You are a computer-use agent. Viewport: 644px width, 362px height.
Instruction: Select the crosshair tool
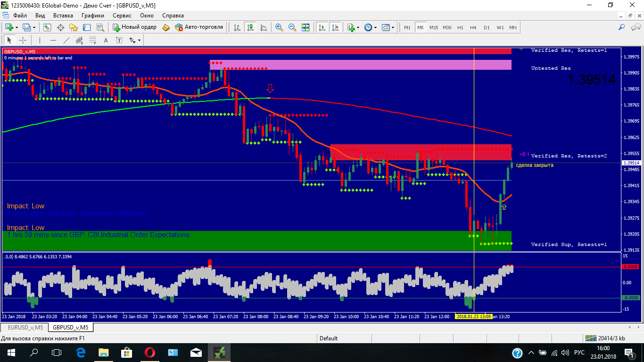(23, 40)
